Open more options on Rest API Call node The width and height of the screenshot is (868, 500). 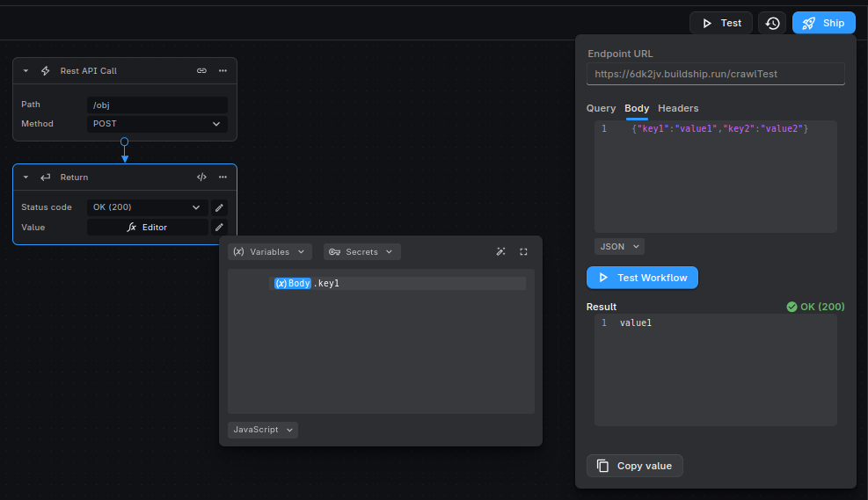tap(222, 71)
